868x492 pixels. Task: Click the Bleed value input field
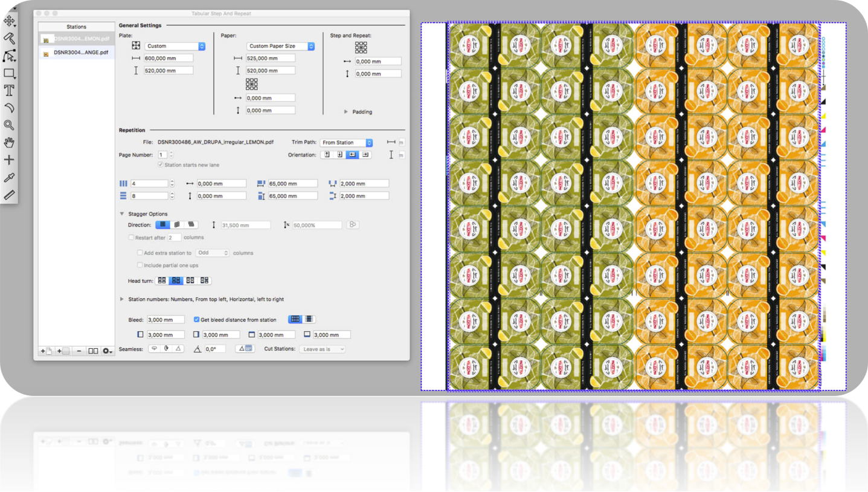click(x=166, y=320)
